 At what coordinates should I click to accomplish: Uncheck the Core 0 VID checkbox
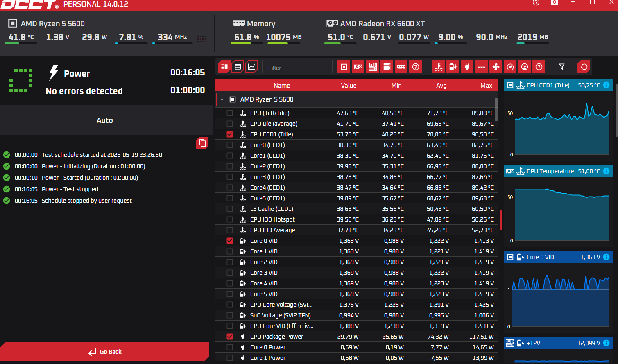(230, 241)
